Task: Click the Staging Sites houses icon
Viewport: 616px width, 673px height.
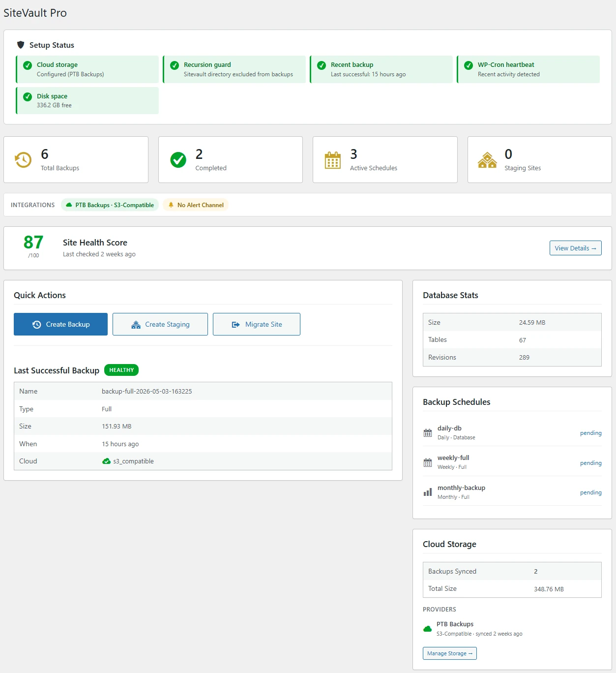Action: click(x=487, y=160)
